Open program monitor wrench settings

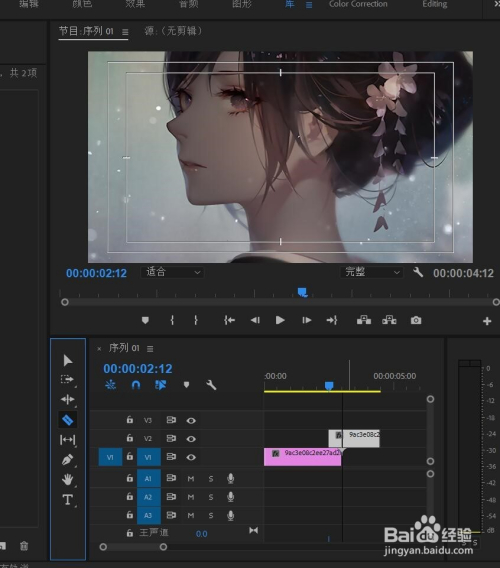[x=418, y=272]
